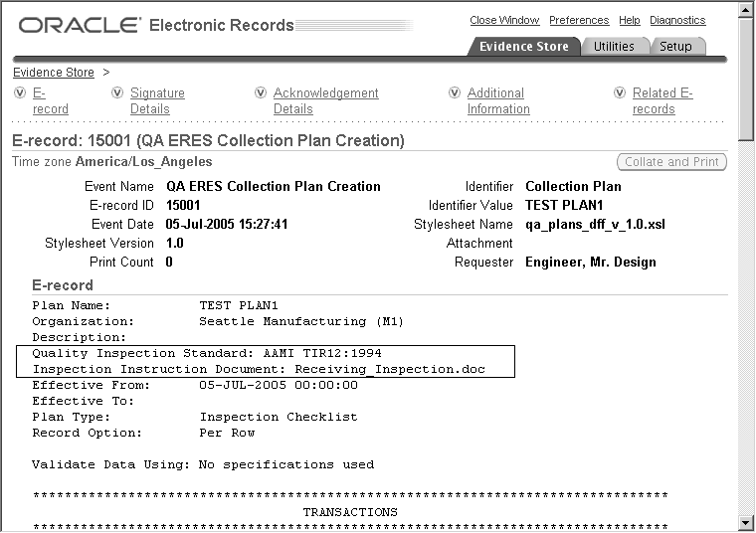Jump to Acknowledgement Details link

point(326,100)
